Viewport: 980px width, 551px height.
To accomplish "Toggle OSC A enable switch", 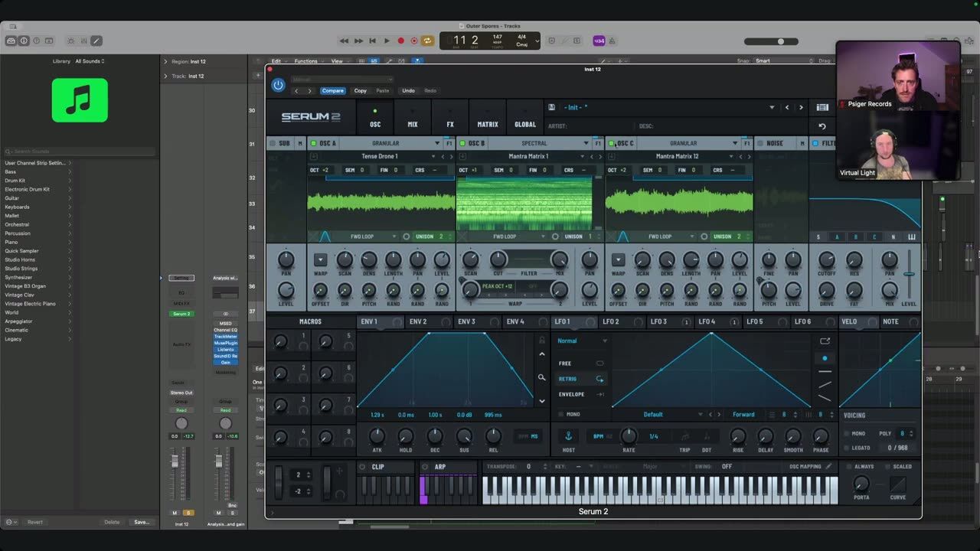I will 313,143.
